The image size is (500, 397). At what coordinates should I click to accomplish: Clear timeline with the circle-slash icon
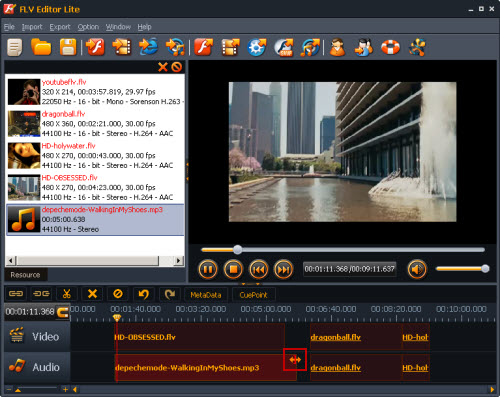point(118,294)
